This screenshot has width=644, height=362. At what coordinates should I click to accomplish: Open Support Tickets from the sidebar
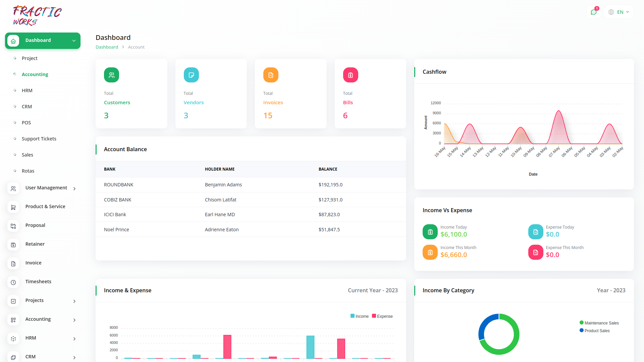coord(39,138)
